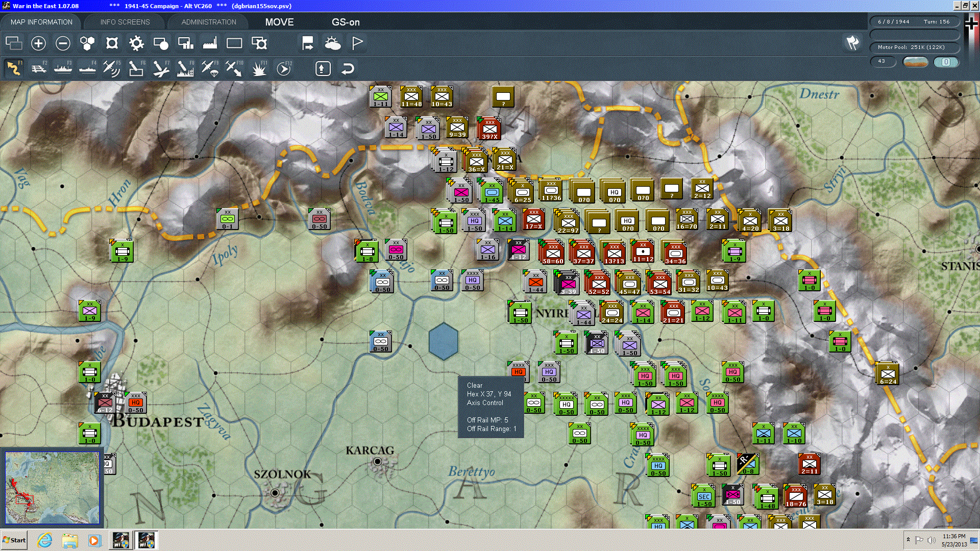The width and height of the screenshot is (980, 551).
Task: Click the 0 counter indicator
Action: (x=946, y=62)
